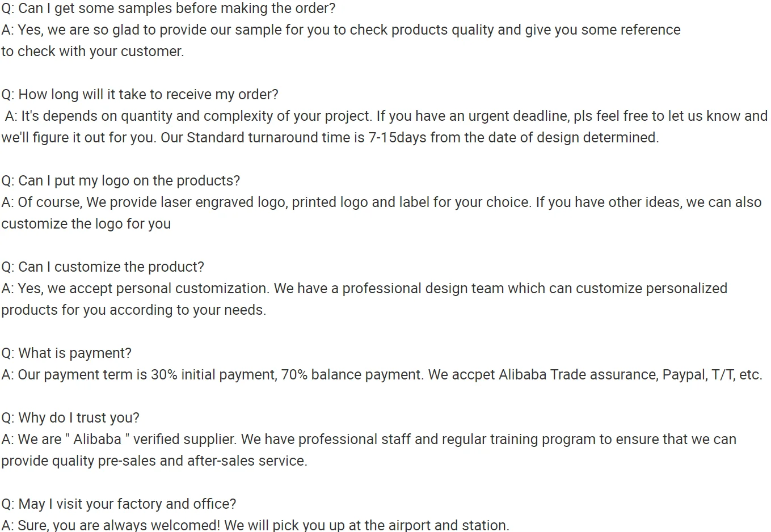The image size is (771, 532).
Task: Click the 'How long will it take' question
Action: 140,95
